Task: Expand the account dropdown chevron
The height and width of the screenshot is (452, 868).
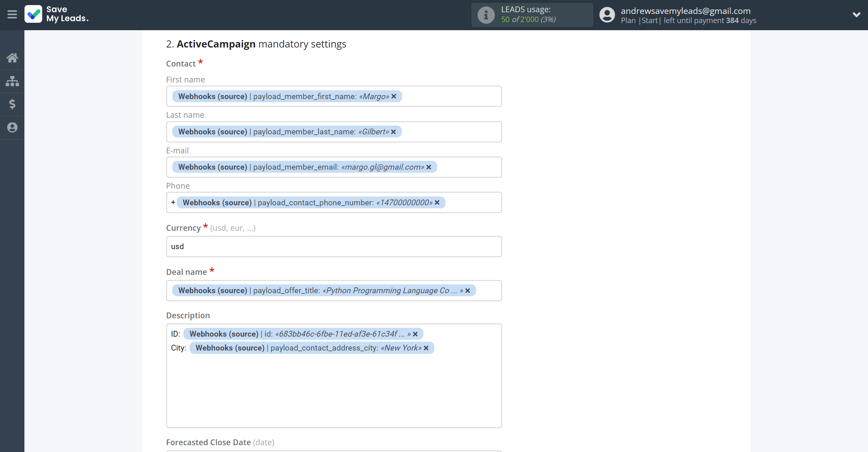Action: [x=856, y=15]
